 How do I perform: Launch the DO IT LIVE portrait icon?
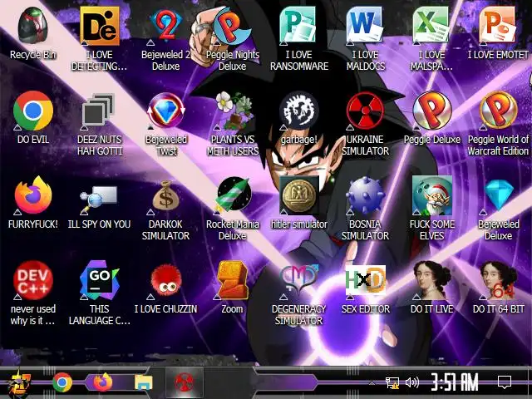pyautogui.click(x=431, y=280)
